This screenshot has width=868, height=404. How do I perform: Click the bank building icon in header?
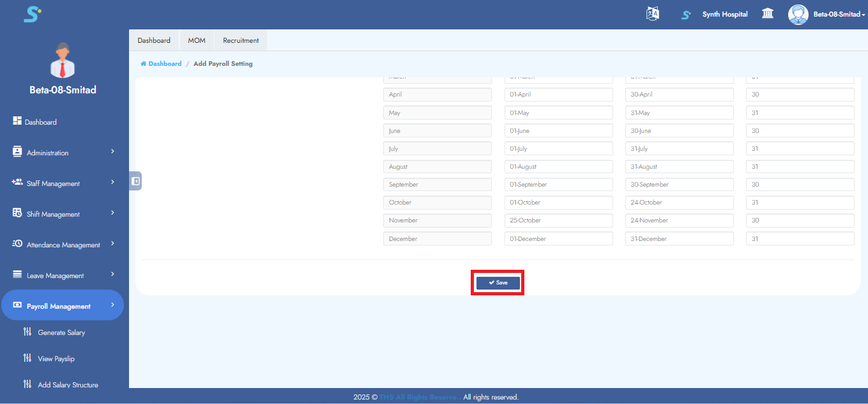[x=768, y=14]
